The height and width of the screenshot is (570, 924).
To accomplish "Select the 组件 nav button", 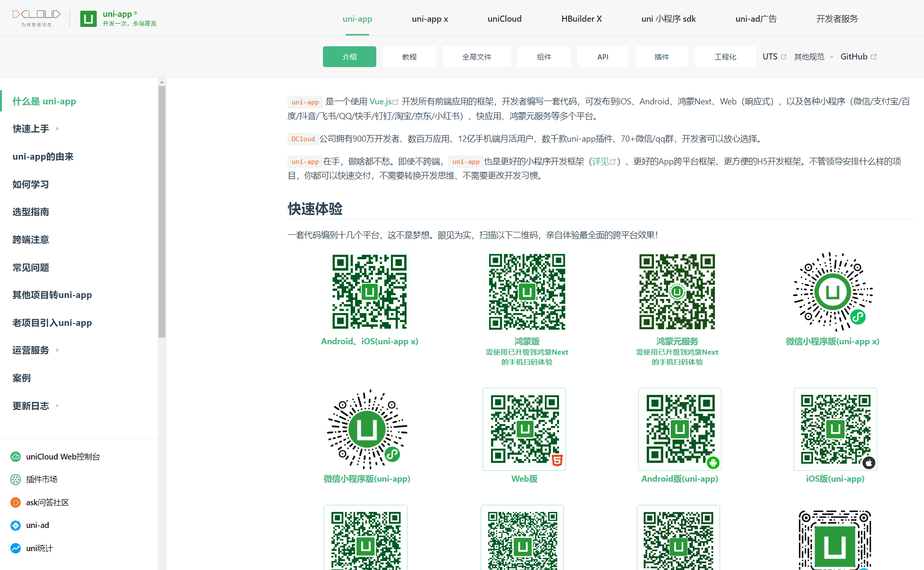I will pyautogui.click(x=544, y=57).
